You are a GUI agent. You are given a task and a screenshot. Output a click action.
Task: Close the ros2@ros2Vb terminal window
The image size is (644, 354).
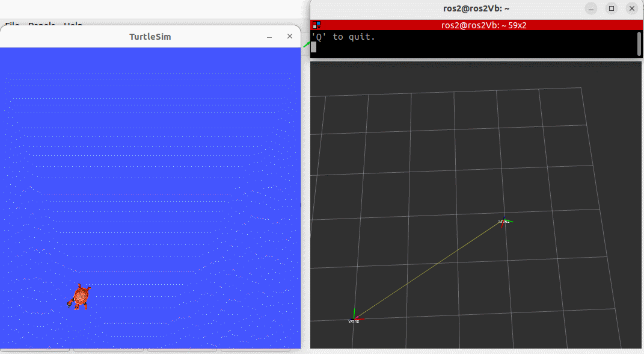click(632, 8)
